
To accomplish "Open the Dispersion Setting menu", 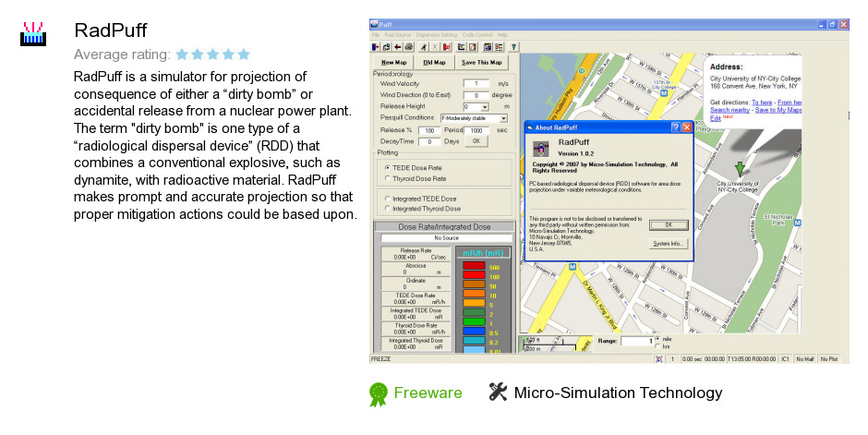I will pos(436,35).
